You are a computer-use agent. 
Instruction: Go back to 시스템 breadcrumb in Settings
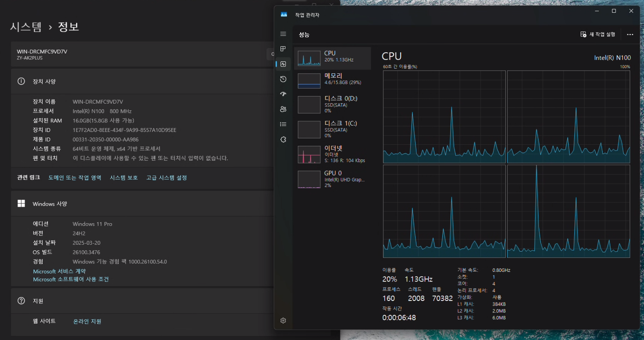pos(26,27)
